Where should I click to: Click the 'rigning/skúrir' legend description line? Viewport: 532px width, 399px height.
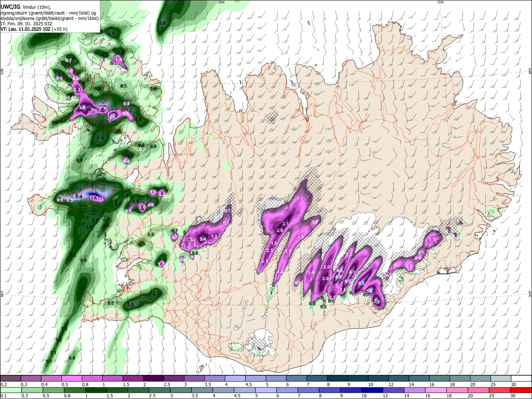pyautogui.click(x=49, y=12)
